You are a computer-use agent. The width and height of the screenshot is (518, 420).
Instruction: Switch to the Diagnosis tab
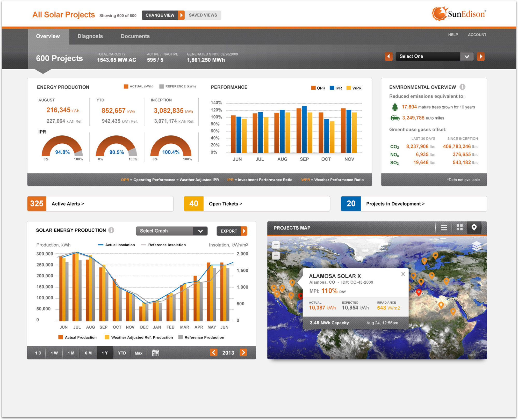click(x=90, y=36)
